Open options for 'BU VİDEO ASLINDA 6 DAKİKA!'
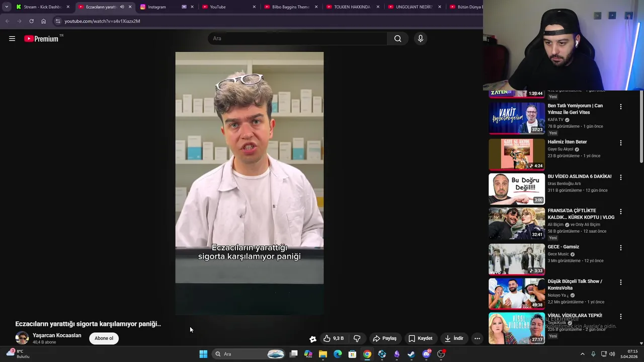This screenshot has width=644, height=362. pos(621,177)
